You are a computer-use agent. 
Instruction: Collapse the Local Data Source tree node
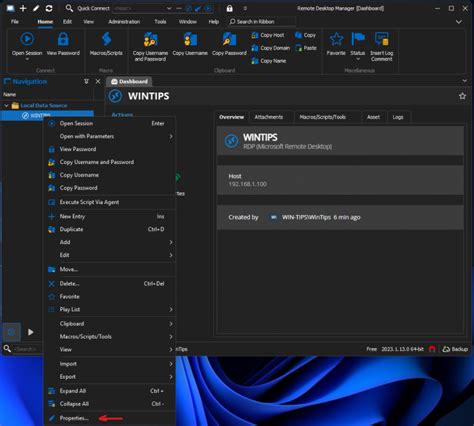click(6, 105)
